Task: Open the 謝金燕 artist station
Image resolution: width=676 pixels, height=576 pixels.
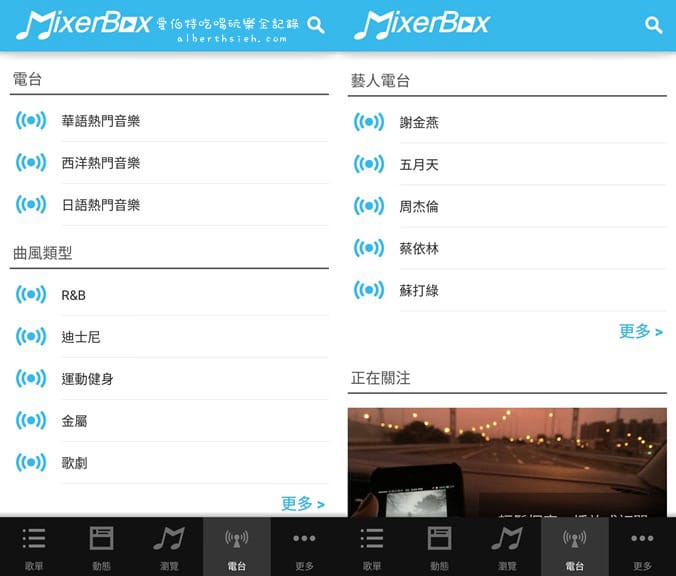Action: 507,122
